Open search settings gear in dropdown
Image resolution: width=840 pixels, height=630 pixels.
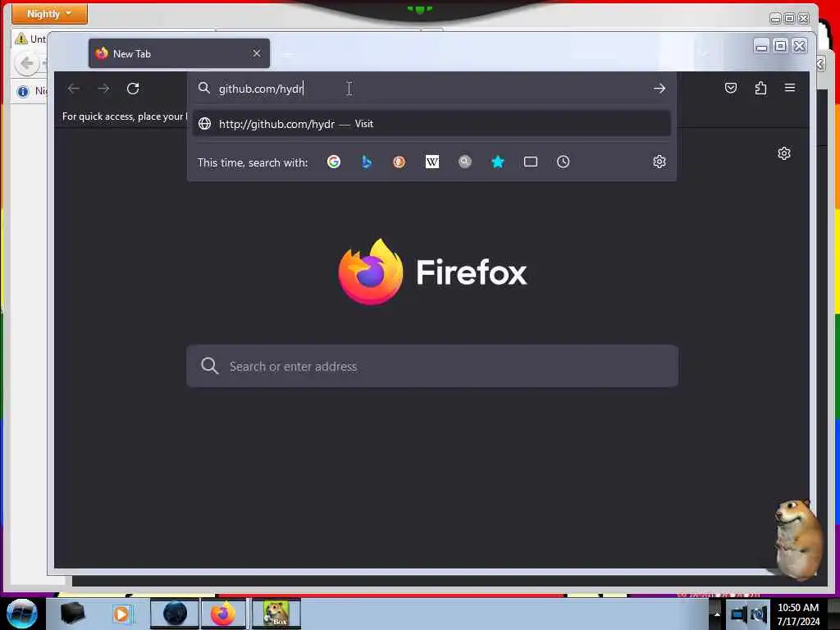(x=660, y=162)
